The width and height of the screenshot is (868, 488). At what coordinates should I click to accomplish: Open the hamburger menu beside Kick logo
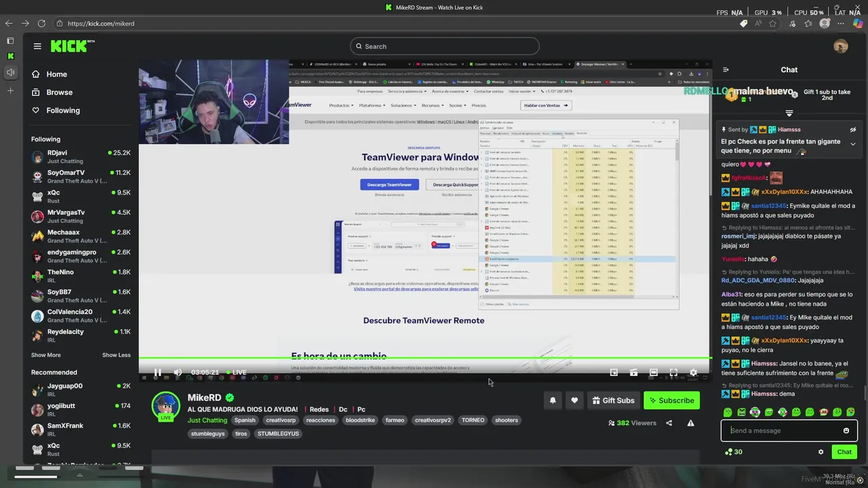pos(37,46)
